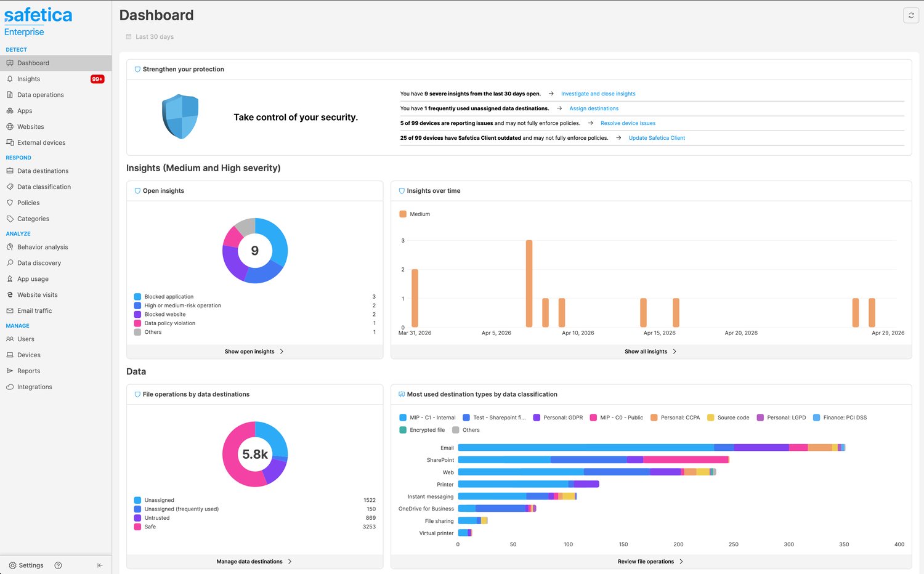Click the Data discovery magnifier icon
The image size is (924, 574).
coord(10,263)
